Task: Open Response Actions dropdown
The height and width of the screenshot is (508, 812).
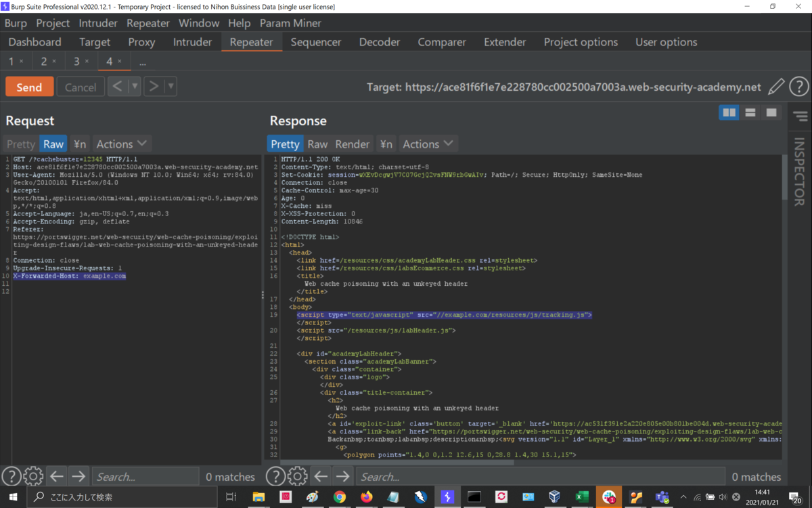Action: click(x=428, y=144)
